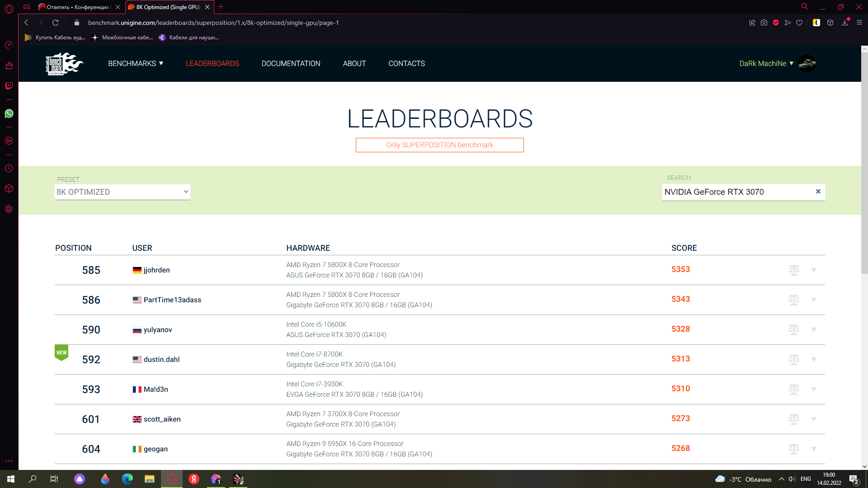Open Twitch in the Opera sidebar
This screenshot has height=488, width=868.
9,86
